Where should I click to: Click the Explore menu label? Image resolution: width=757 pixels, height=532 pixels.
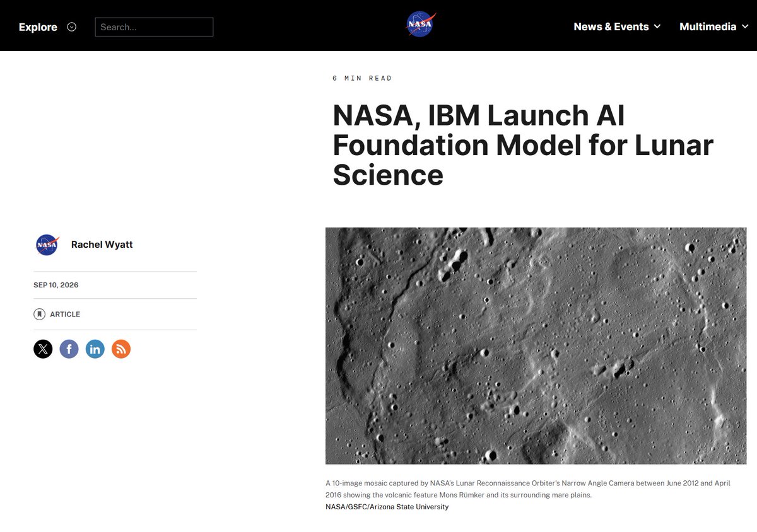(x=38, y=27)
